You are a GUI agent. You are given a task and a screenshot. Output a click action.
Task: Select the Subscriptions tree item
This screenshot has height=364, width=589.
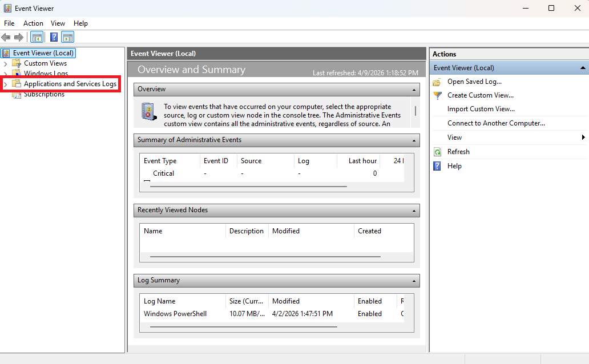click(x=45, y=95)
